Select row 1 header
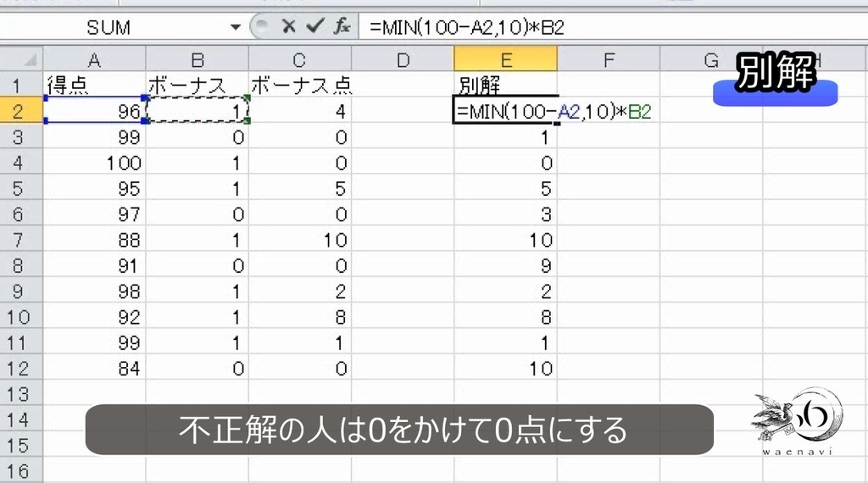The width and height of the screenshot is (868, 483). point(21,85)
